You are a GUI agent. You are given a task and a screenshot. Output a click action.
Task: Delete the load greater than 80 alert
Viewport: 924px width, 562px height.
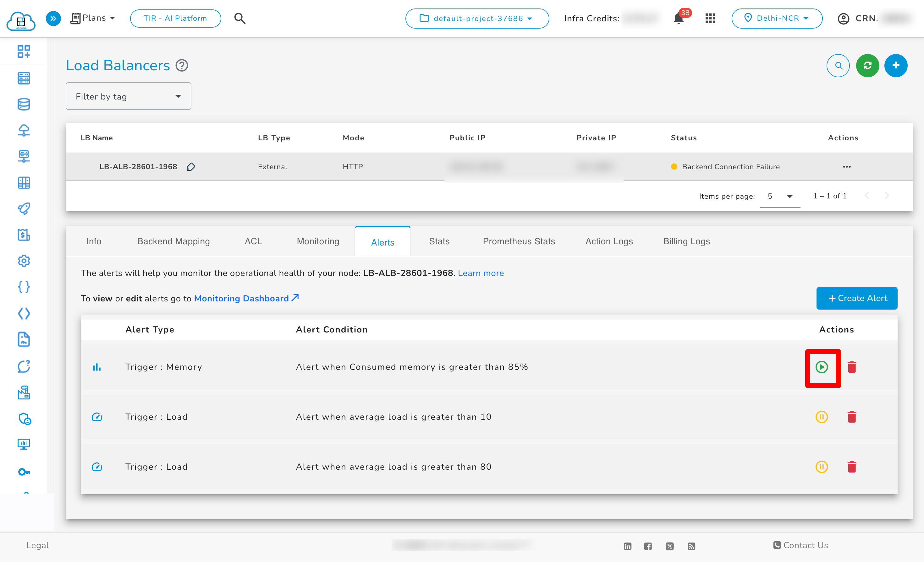pyautogui.click(x=852, y=467)
